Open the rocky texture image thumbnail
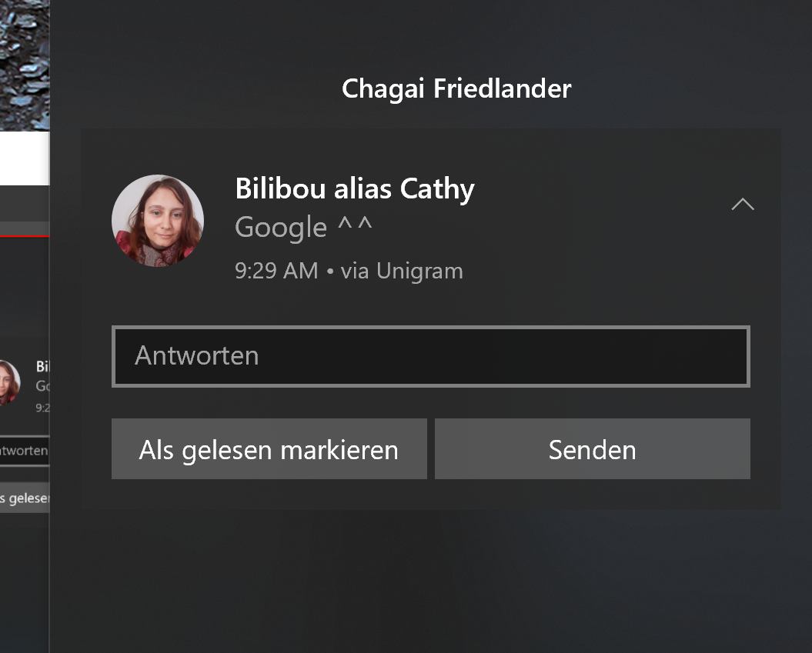 [25, 65]
